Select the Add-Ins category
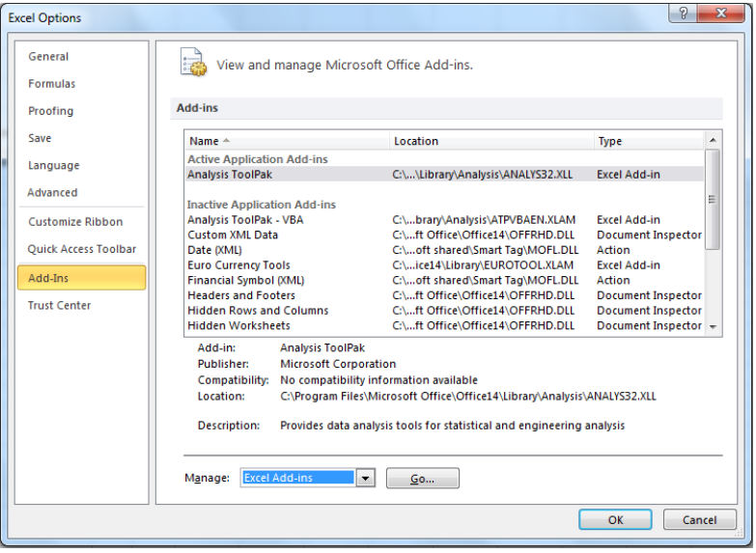This screenshot has height=553, width=756. (81, 278)
